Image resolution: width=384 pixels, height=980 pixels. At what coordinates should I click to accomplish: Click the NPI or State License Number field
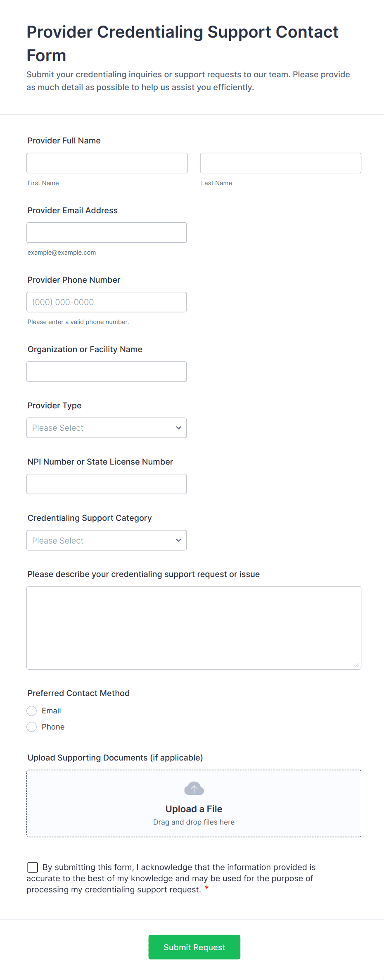107,484
